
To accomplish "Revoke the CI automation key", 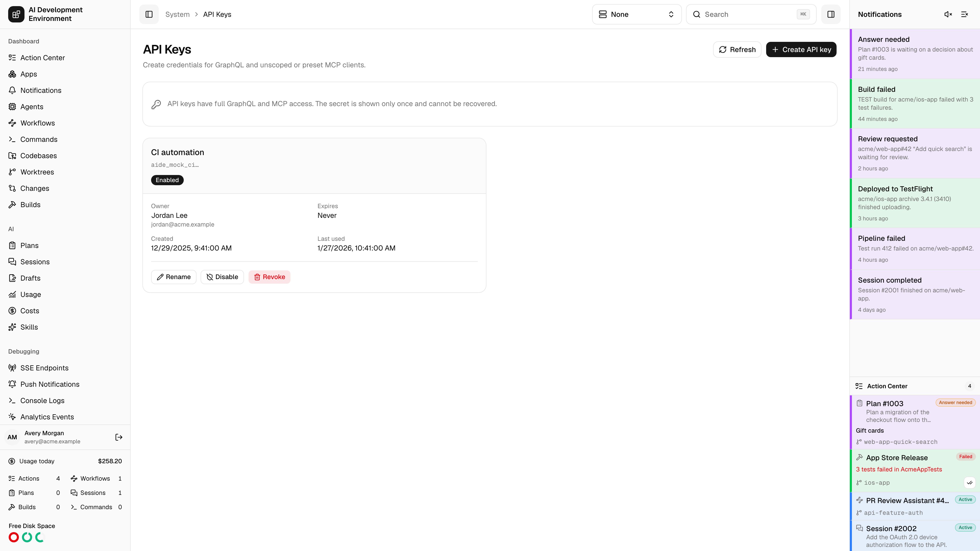I will pyautogui.click(x=269, y=277).
